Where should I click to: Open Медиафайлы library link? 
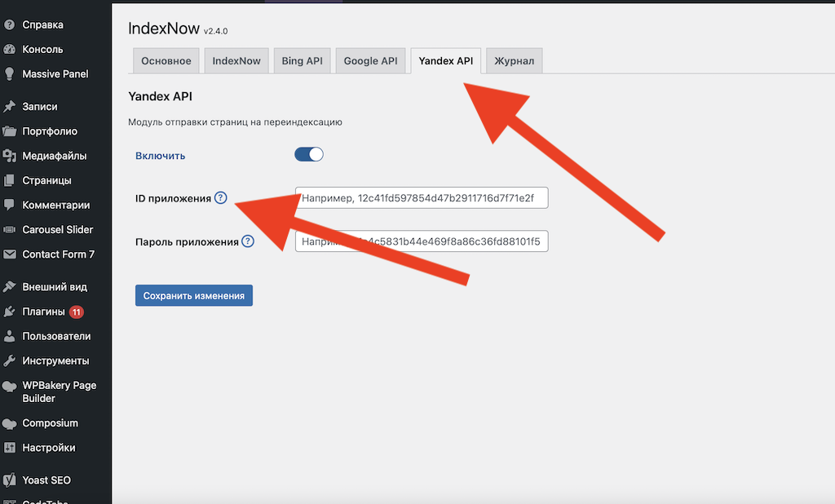coord(55,156)
